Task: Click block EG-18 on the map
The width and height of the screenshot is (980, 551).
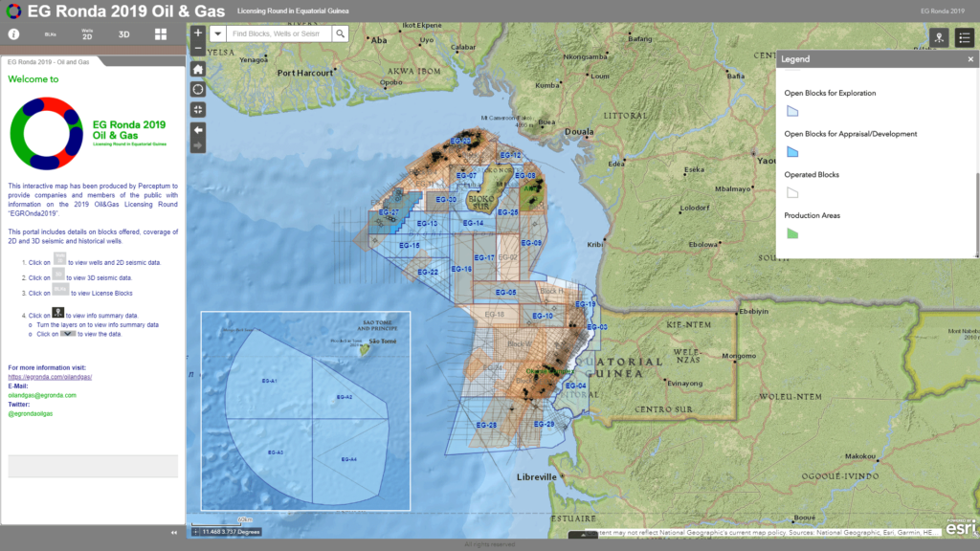Action: pos(495,314)
